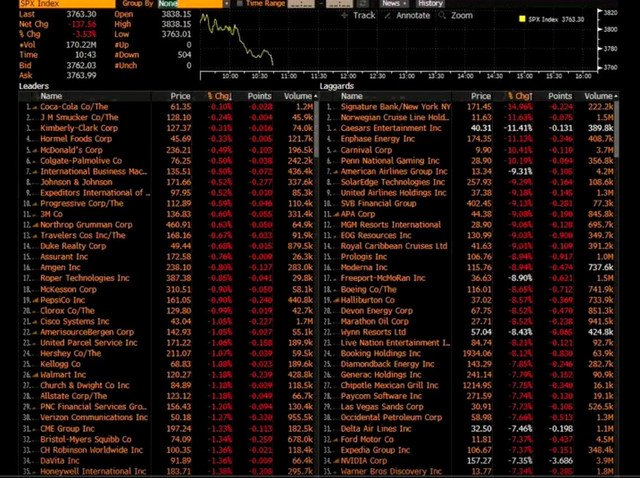Select Johnson & Johnson row
The width and height of the screenshot is (640, 478).
coord(168,182)
